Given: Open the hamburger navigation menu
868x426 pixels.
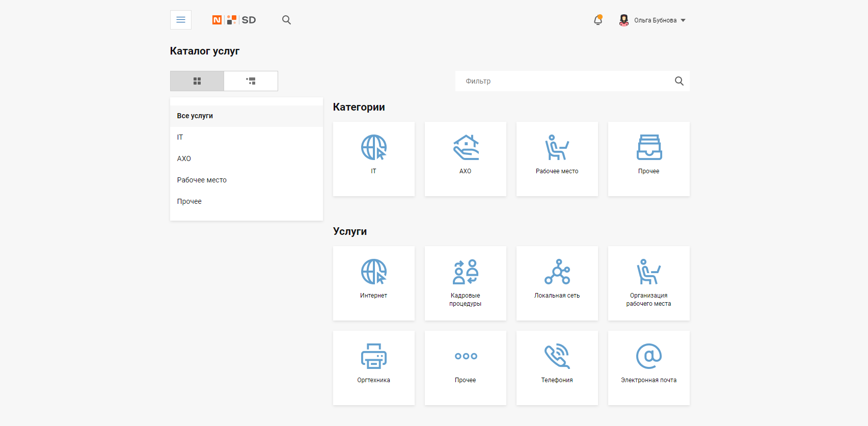Looking at the screenshot, I should (x=181, y=20).
